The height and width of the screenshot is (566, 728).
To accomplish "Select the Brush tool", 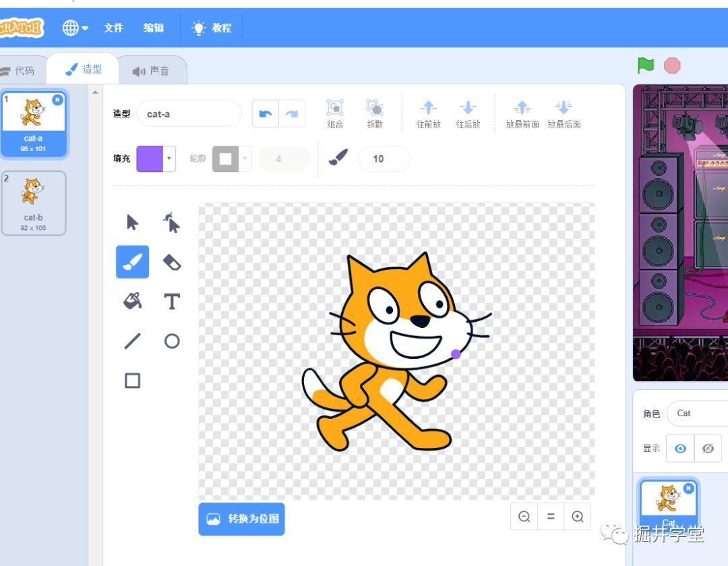I will pos(132,262).
